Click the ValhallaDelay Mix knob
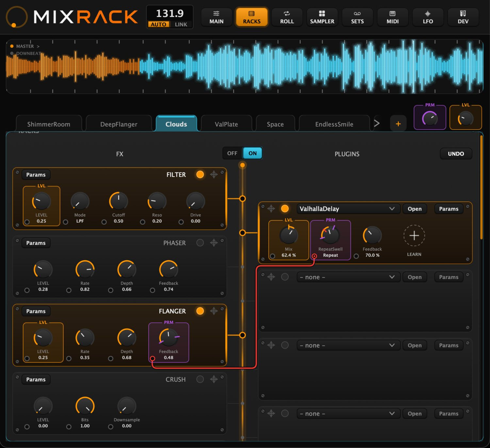The height and width of the screenshot is (448, 490). (x=289, y=235)
